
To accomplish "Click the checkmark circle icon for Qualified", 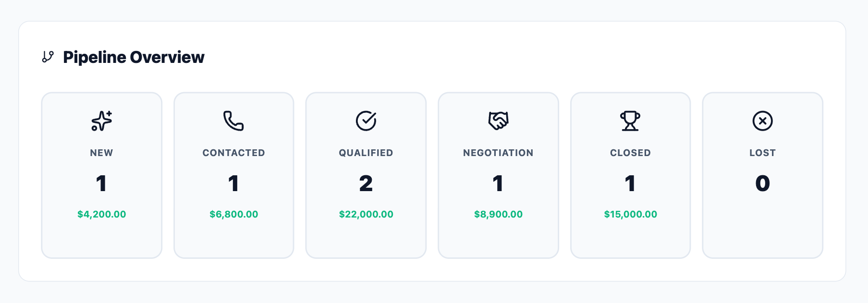I will 366,121.
